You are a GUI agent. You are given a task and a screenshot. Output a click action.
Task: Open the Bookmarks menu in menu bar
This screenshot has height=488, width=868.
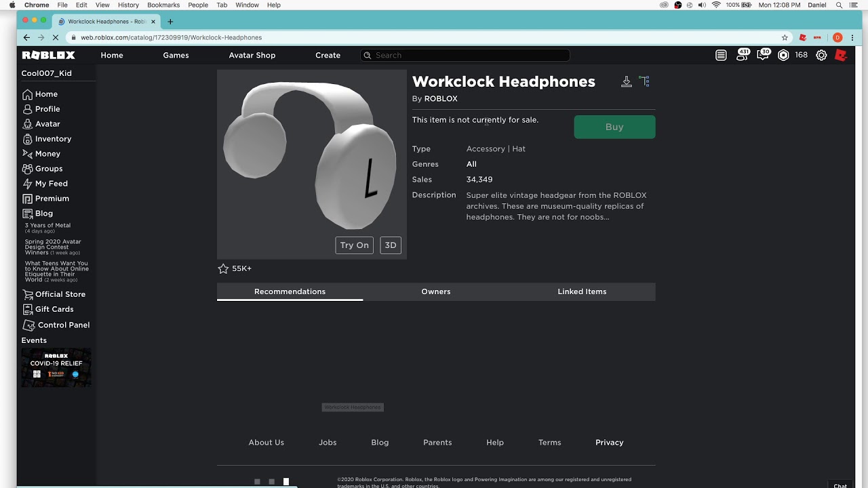[163, 5]
